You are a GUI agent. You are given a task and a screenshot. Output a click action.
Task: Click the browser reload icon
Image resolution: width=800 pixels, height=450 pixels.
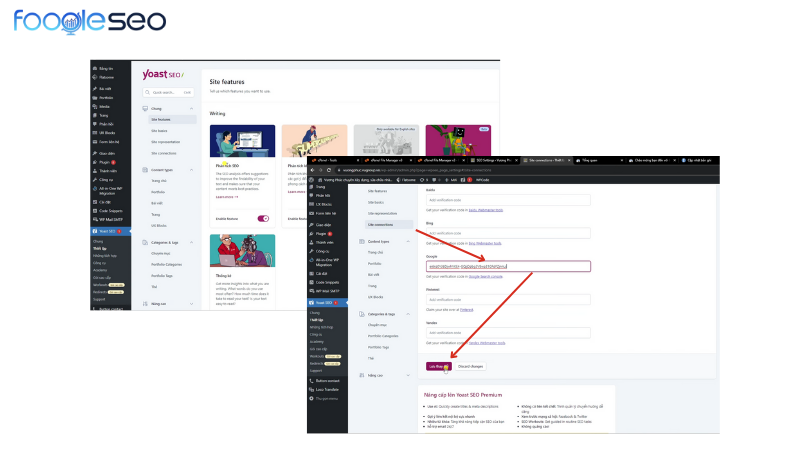327,170
